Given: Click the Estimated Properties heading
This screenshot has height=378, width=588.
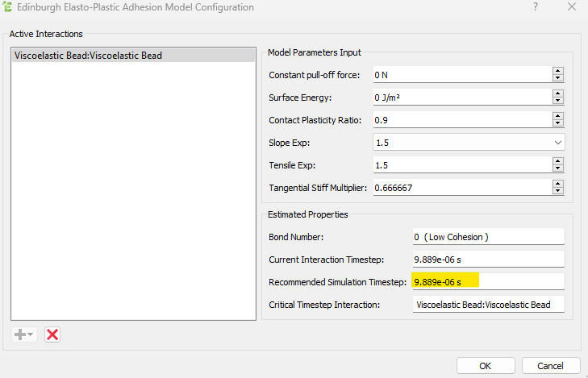Looking at the screenshot, I should pos(308,214).
